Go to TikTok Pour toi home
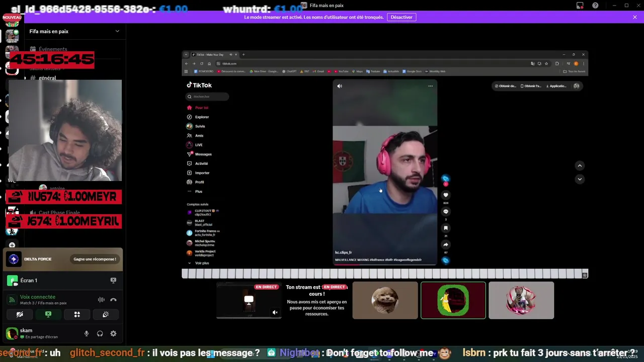Viewport: 644px width, 362px height. point(197,108)
